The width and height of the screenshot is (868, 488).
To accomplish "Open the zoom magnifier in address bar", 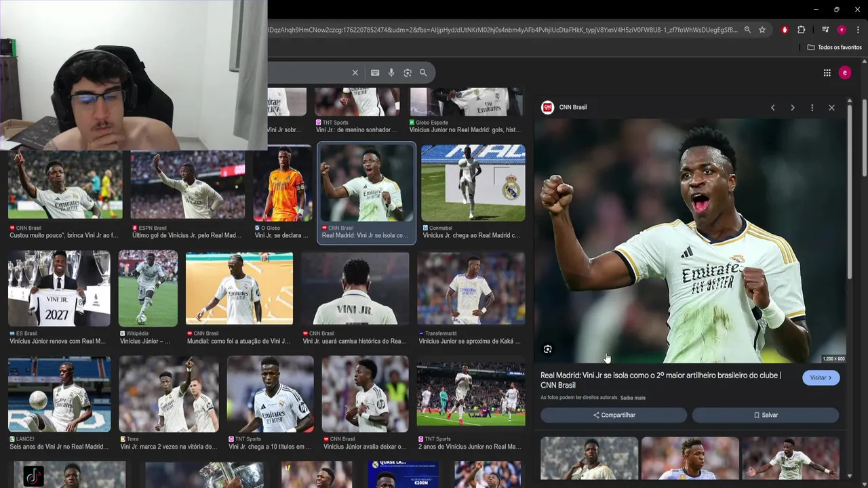I will click(x=747, y=30).
